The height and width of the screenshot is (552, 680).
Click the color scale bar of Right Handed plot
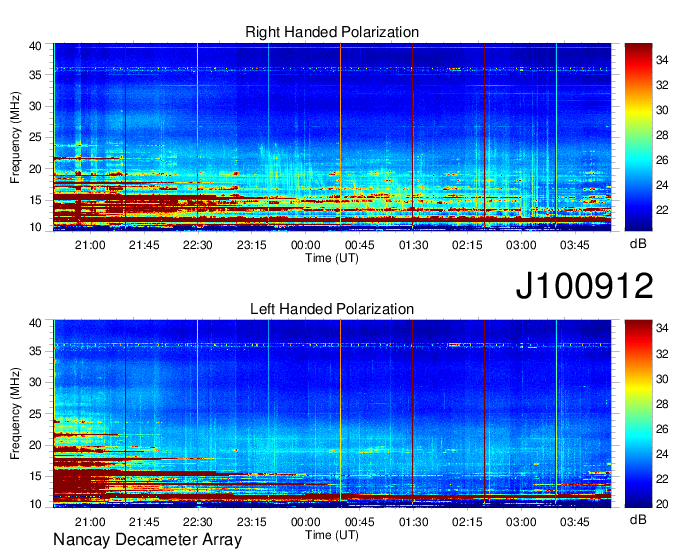pos(638,137)
